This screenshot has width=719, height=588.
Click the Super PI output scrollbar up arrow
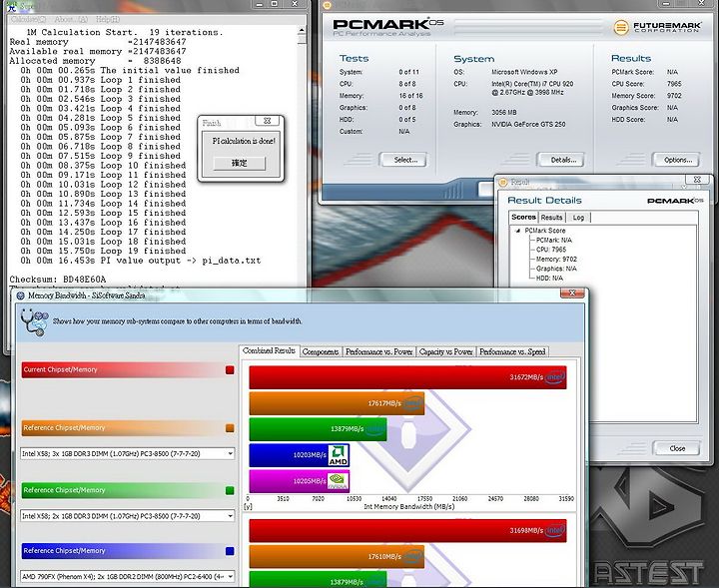[302, 31]
